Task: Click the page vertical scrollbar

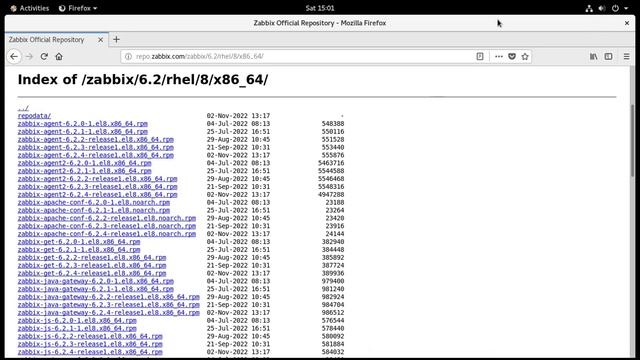Action: point(633,140)
